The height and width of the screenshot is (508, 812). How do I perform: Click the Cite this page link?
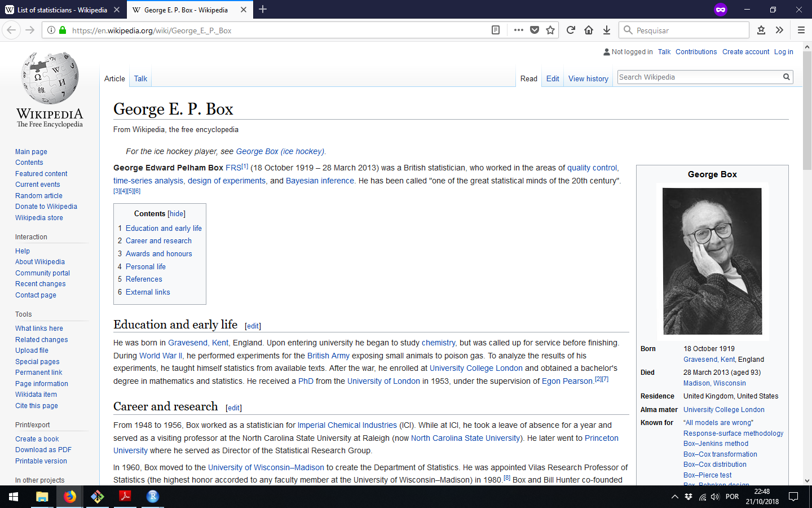point(37,406)
